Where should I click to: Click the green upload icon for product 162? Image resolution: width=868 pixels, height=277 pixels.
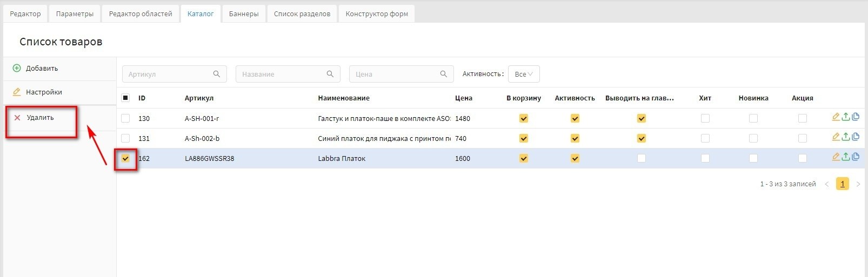point(846,157)
